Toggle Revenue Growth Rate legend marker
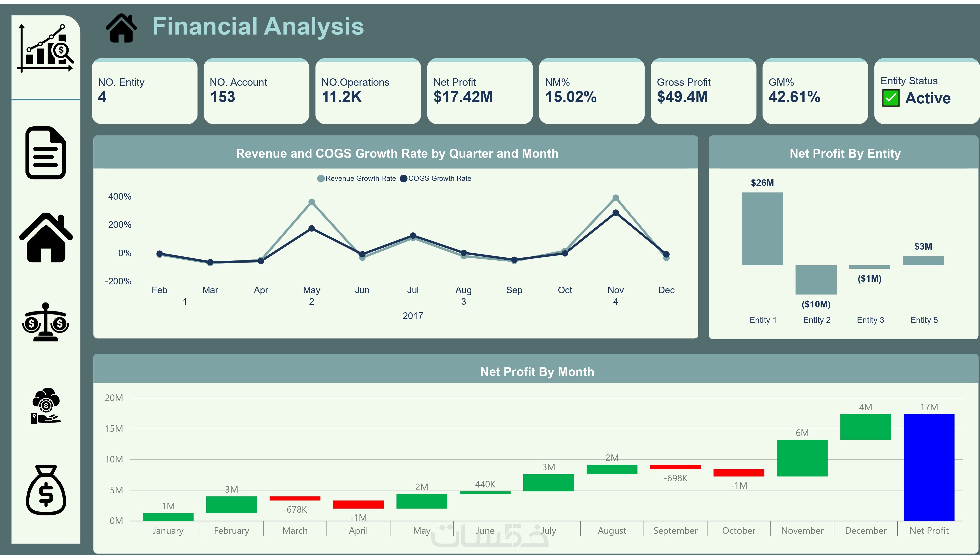 click(x=321, y=179)
